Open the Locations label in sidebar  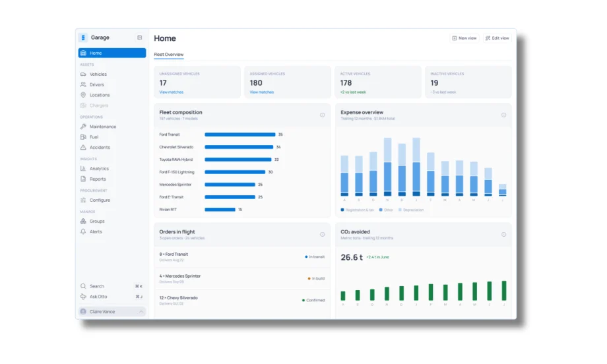(x=100, y=95)
